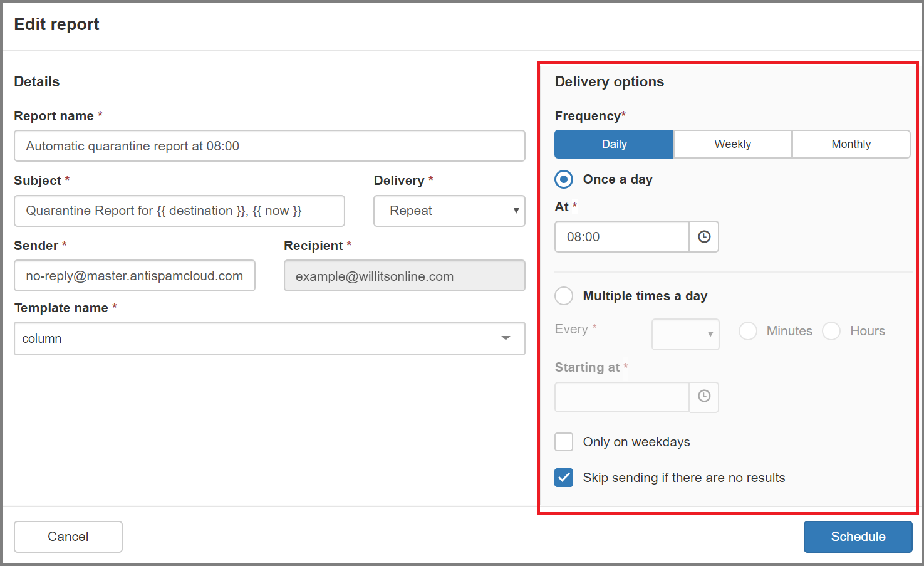The height and width of the screenshot is (566, 924).
Task: Select the Daily frequency tab
Action: tap(614, 144)
